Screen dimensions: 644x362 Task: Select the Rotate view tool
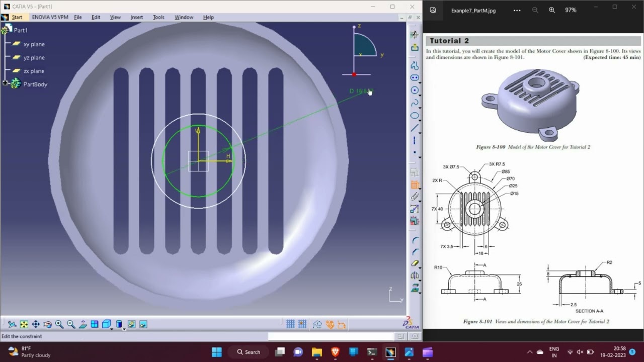coord(47,324)
